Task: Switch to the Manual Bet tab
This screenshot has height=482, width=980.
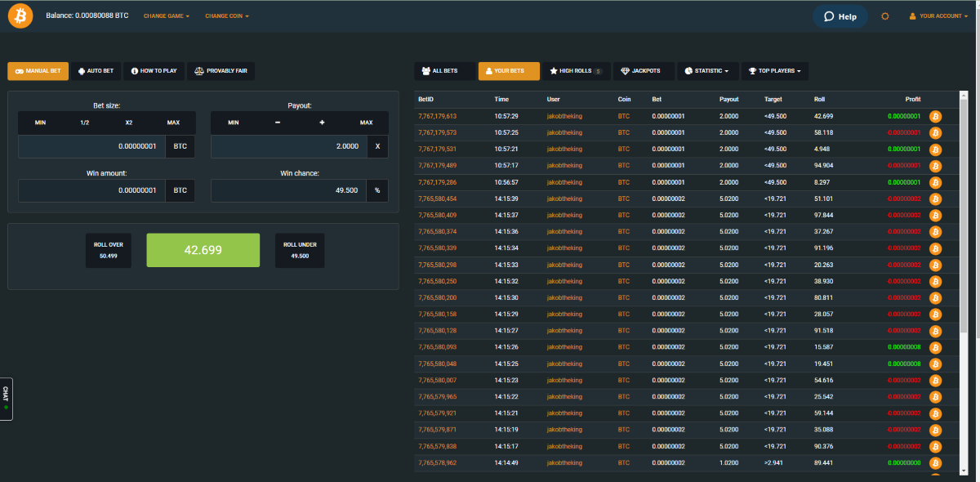Action: (38, 71)
